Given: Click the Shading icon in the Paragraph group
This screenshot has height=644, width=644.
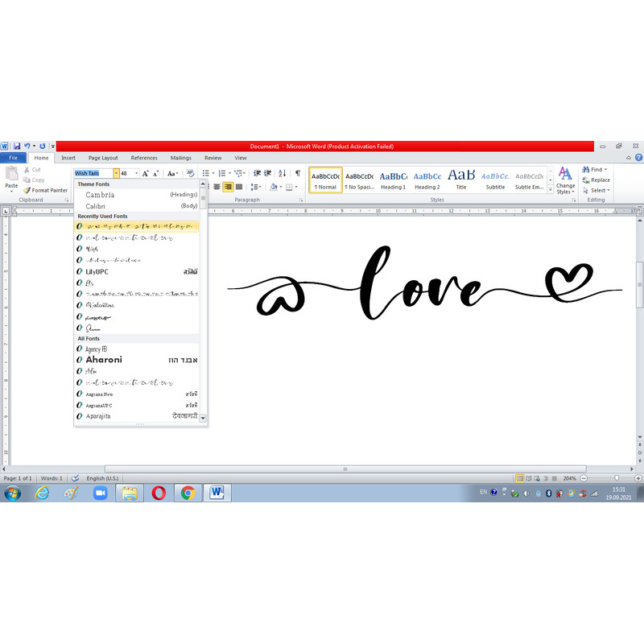Looking at the screenshot, I should (274, 187).
